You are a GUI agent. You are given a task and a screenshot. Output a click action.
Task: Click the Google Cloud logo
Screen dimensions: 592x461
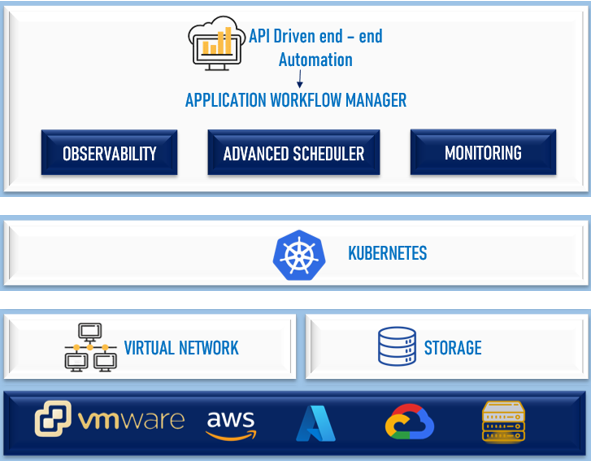(x=410, y=422)
